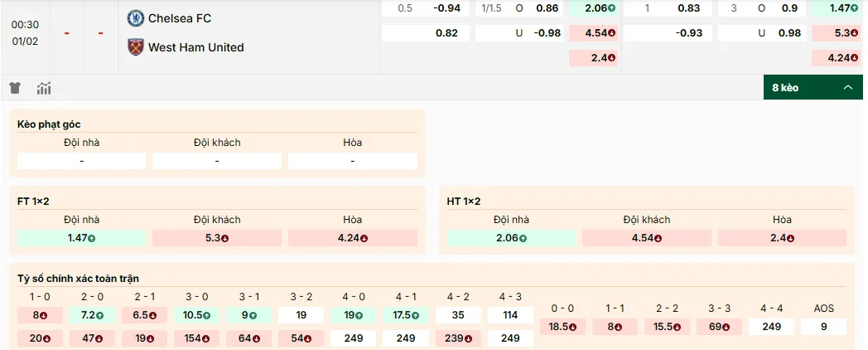Open the bar chart statistics icon
868x350 pixels.
pyautogui.click(x=44, y=88)
